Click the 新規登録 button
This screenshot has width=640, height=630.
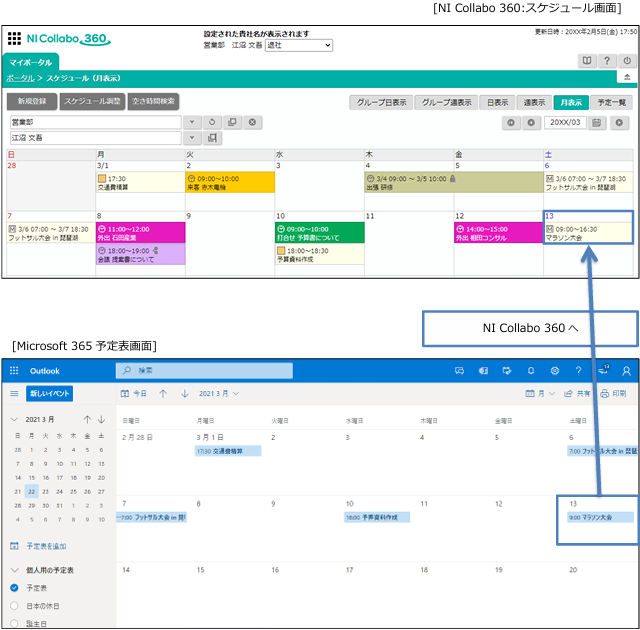(x=32, y=101)
